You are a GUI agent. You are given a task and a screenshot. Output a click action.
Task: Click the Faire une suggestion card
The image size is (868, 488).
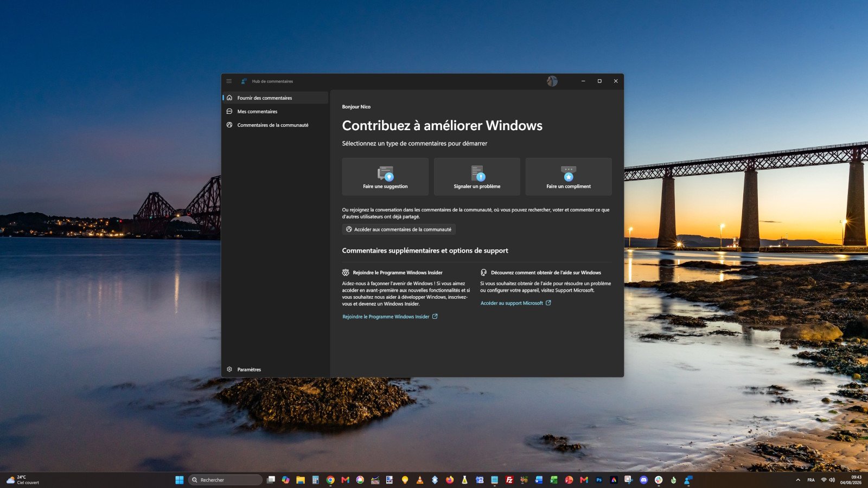tap(385, 177)
